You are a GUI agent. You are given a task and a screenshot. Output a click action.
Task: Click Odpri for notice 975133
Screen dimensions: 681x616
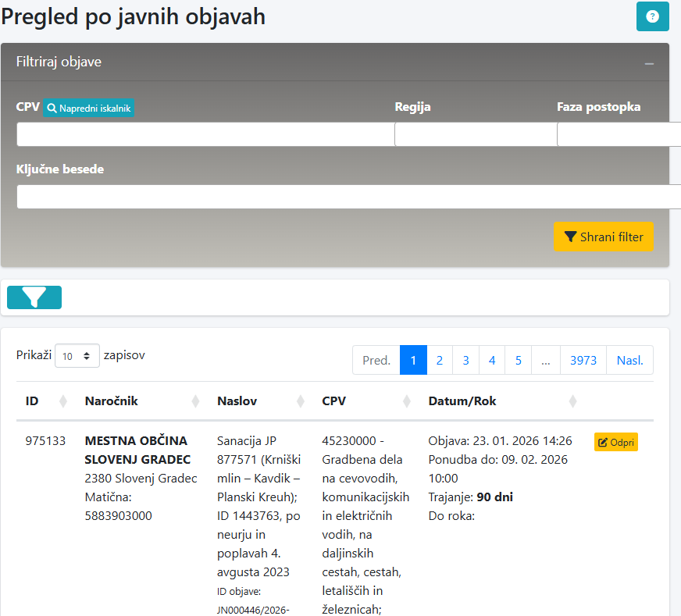[616, 442]
